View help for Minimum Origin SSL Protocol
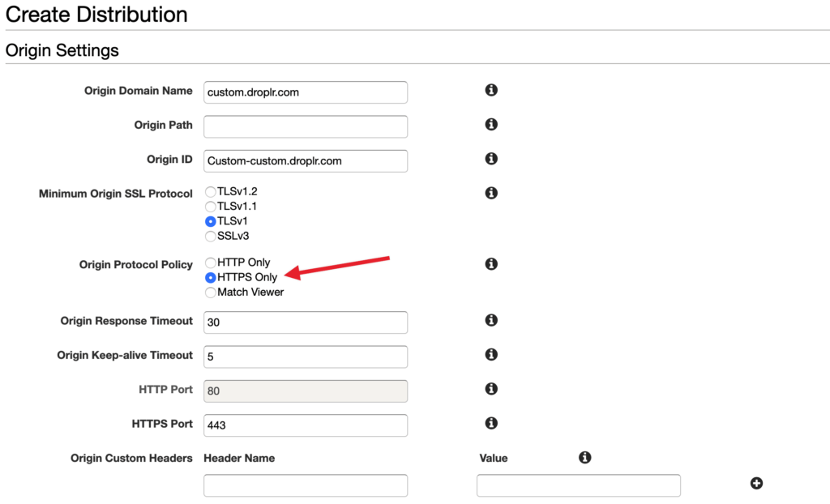Screen dimensions: 830x504 (491, 193)
